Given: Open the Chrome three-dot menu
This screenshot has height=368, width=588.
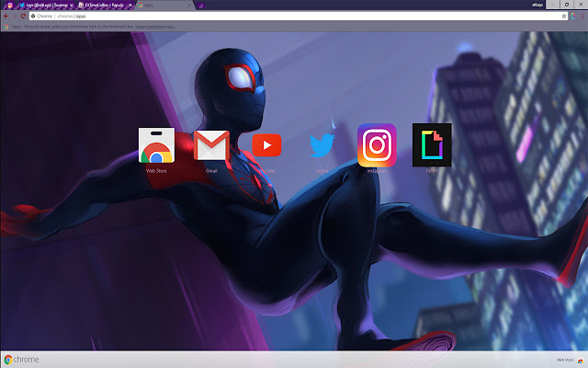Looking at the screenshot, I should tap(582, 17).
